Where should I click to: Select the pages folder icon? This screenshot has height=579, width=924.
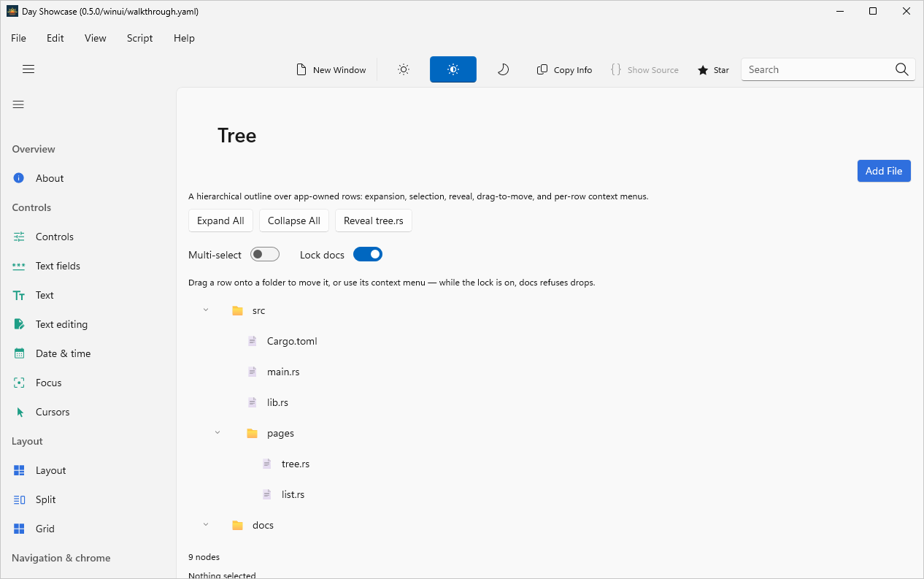coord(252,433)
